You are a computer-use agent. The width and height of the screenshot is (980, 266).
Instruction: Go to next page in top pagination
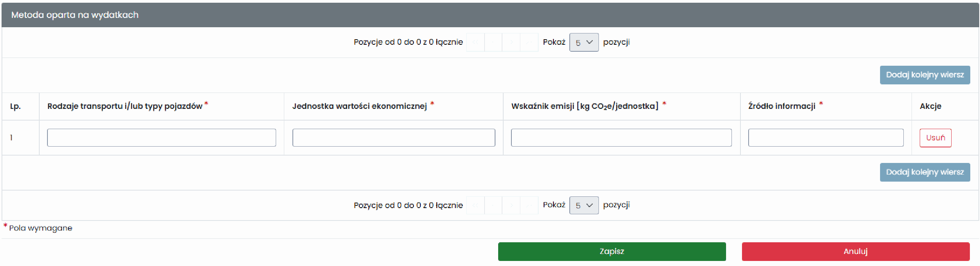click(511, 42)
